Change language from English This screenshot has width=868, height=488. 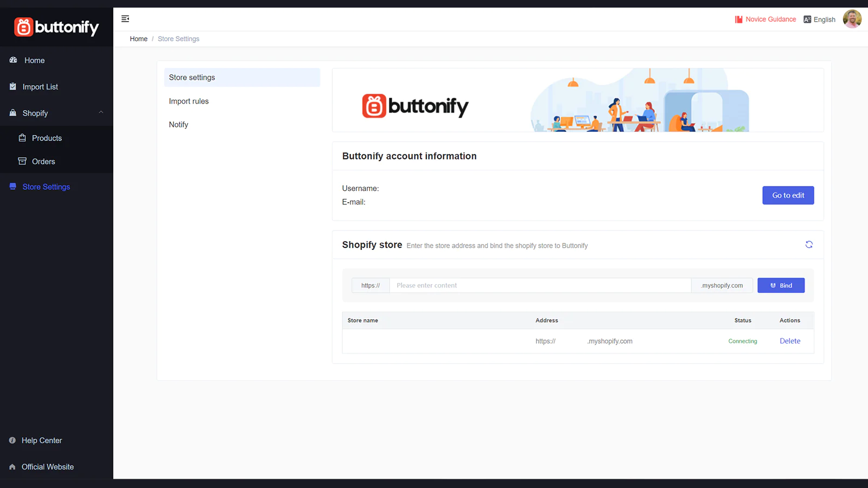tap(824, 20)
